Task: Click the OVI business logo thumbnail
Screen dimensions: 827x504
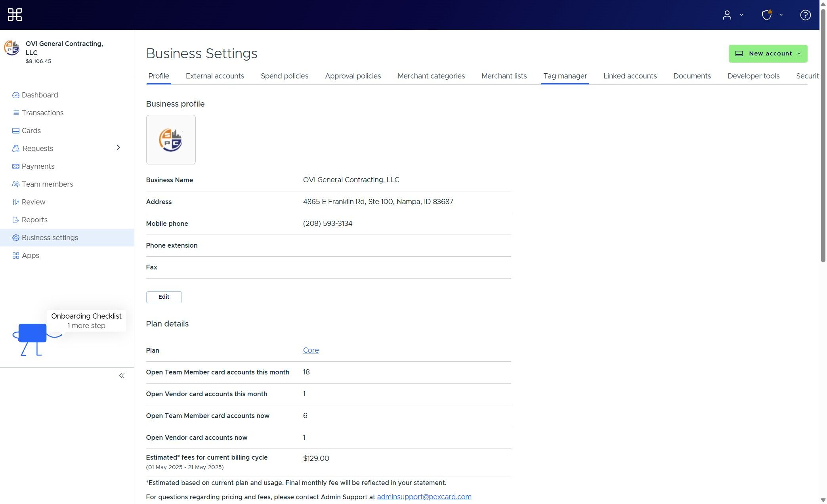Action: [170, 139]
